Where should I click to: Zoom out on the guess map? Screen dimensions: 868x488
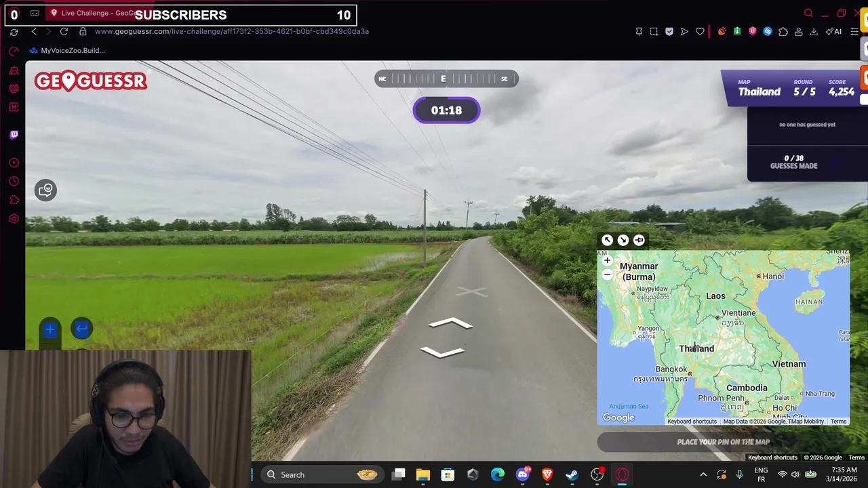click(607, 274)
